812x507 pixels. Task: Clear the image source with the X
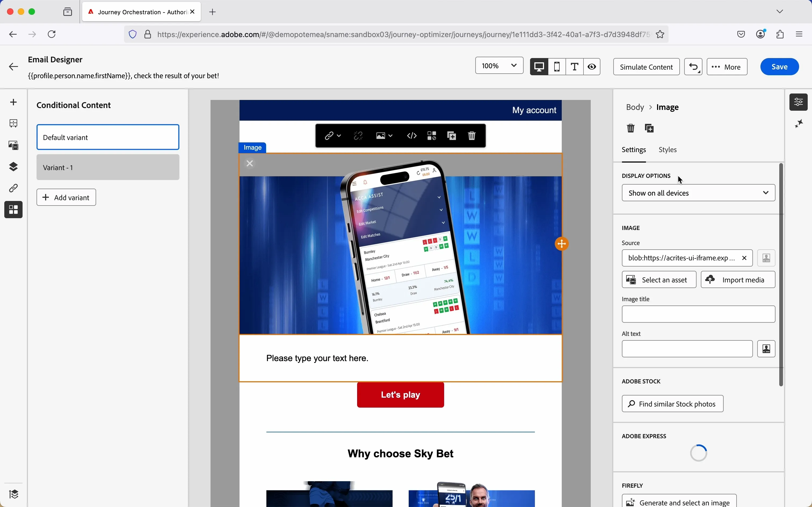point(745,258)
